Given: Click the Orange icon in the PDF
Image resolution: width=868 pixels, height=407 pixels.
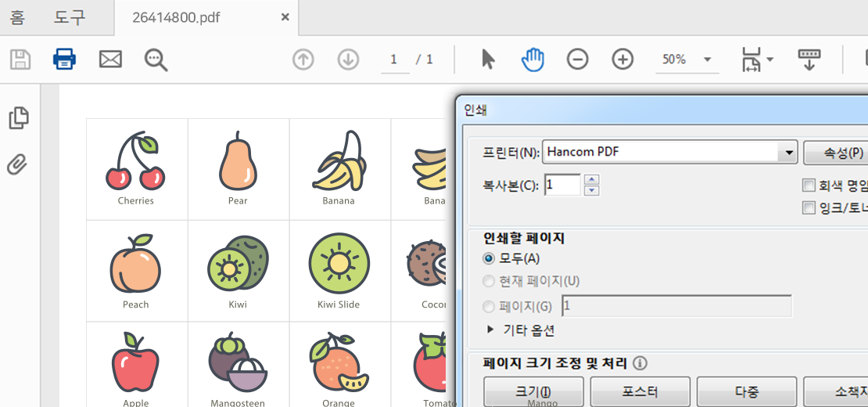Looking at the screenshot, I should 338,362.
